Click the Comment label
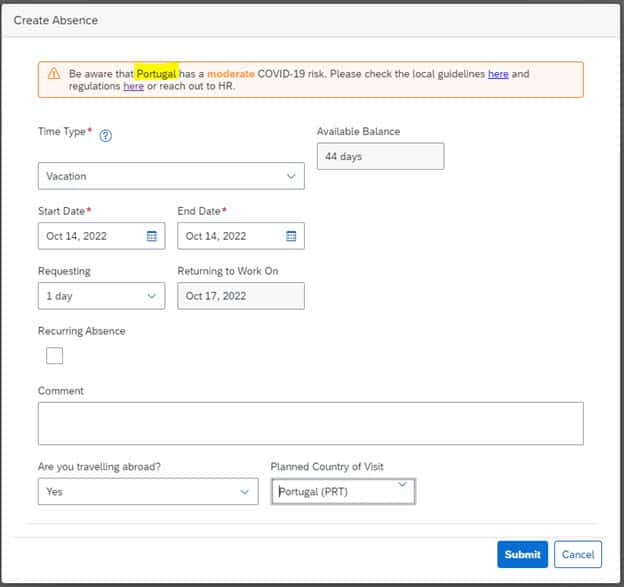The width and height of the screenshot is (624, 587). point(60,391)
